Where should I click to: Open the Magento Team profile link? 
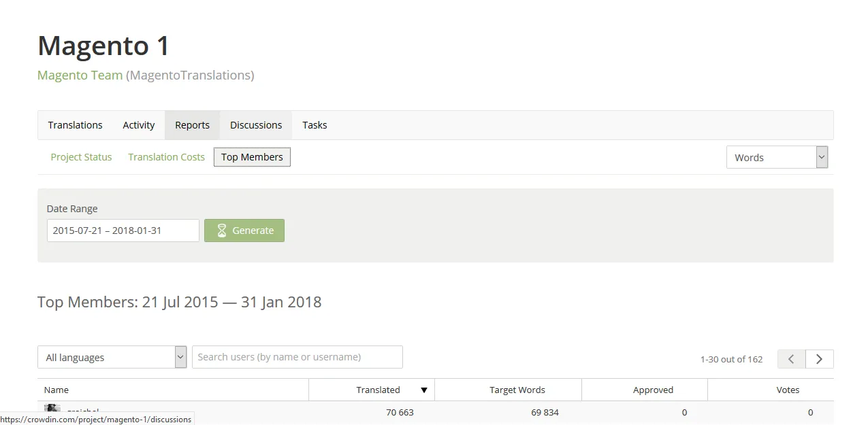pos(80,75)
